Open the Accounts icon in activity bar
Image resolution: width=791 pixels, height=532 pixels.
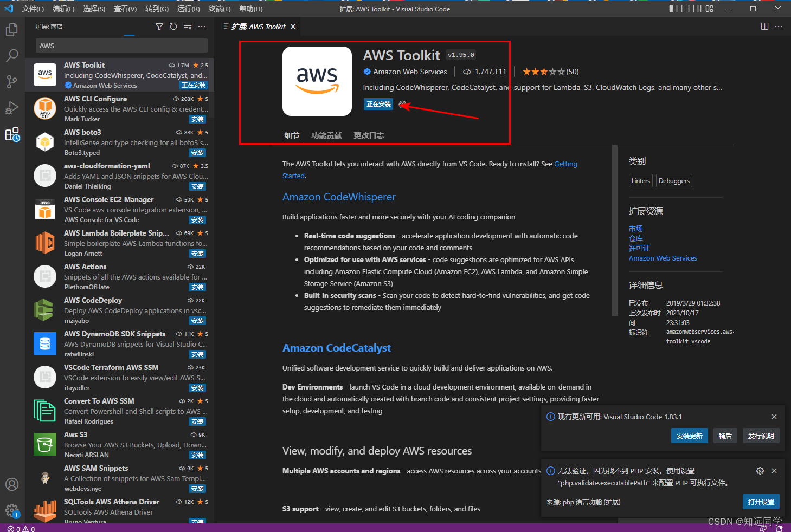12,484
